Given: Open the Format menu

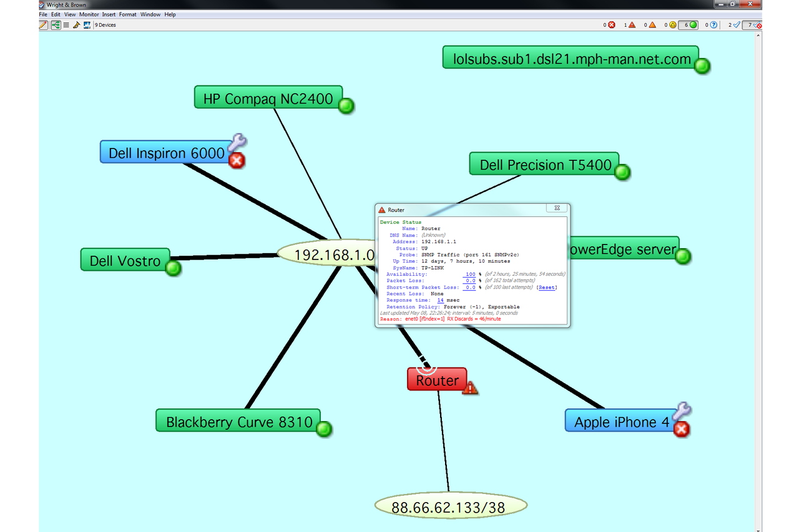Looking at the screenshot, I should (128, 14).
